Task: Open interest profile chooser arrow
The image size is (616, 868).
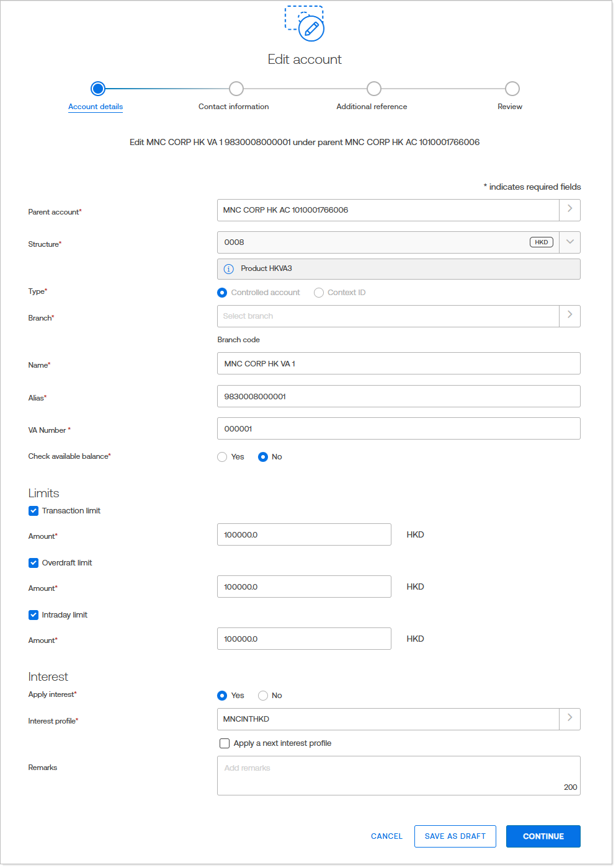Action: (569, 719)
